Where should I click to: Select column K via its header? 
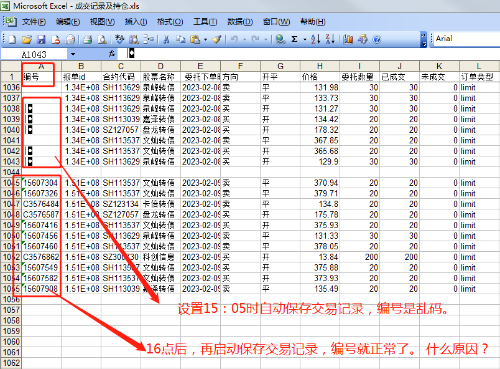[x=439, y=66]
